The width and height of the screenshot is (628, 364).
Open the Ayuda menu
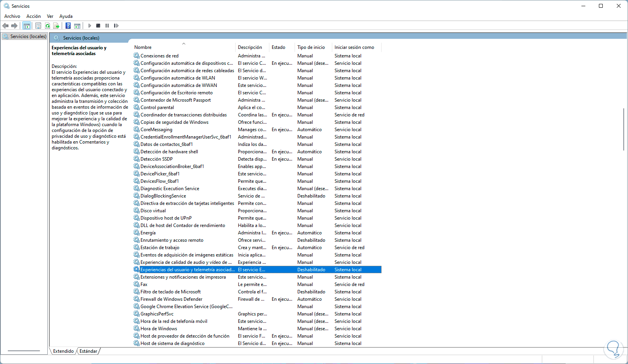point(66,16)
